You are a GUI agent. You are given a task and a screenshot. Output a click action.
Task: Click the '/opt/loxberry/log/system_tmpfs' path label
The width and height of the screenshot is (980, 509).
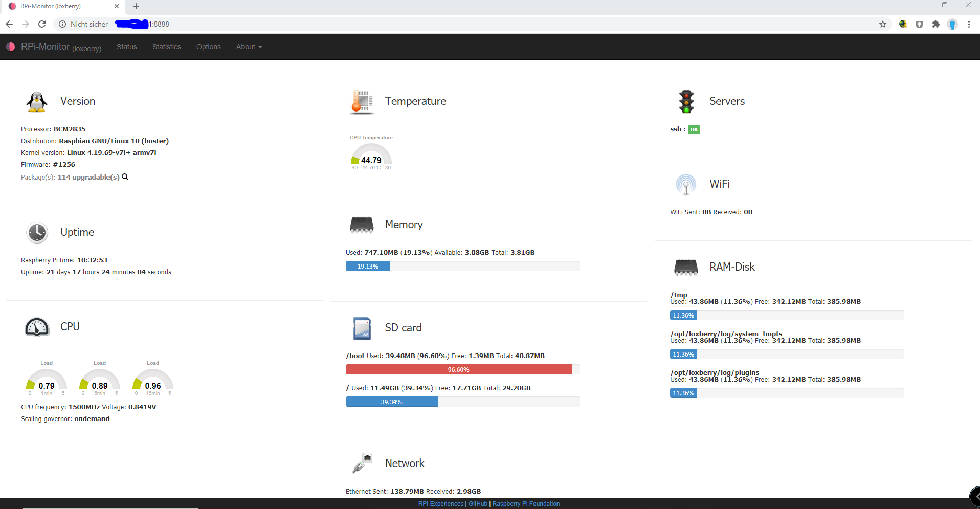click(x=726, y=334)
